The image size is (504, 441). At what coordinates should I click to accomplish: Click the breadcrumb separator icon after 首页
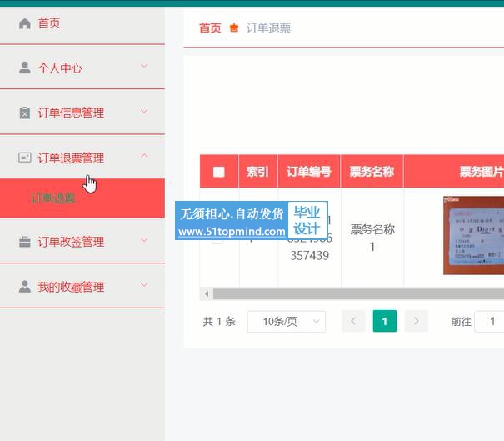(x=234, y=28)
